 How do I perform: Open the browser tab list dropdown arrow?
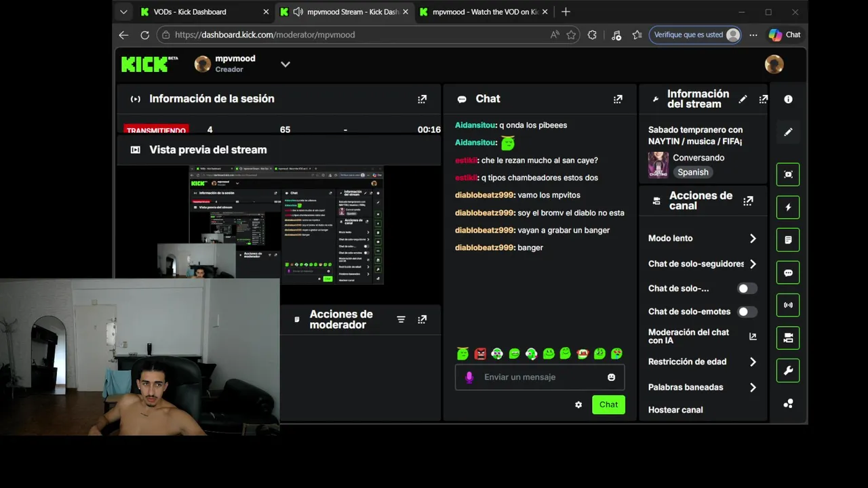point(123,12)
